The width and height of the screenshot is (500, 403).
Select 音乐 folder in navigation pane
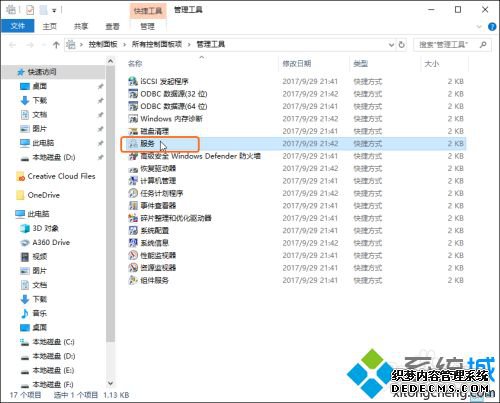tap(40, 313)
